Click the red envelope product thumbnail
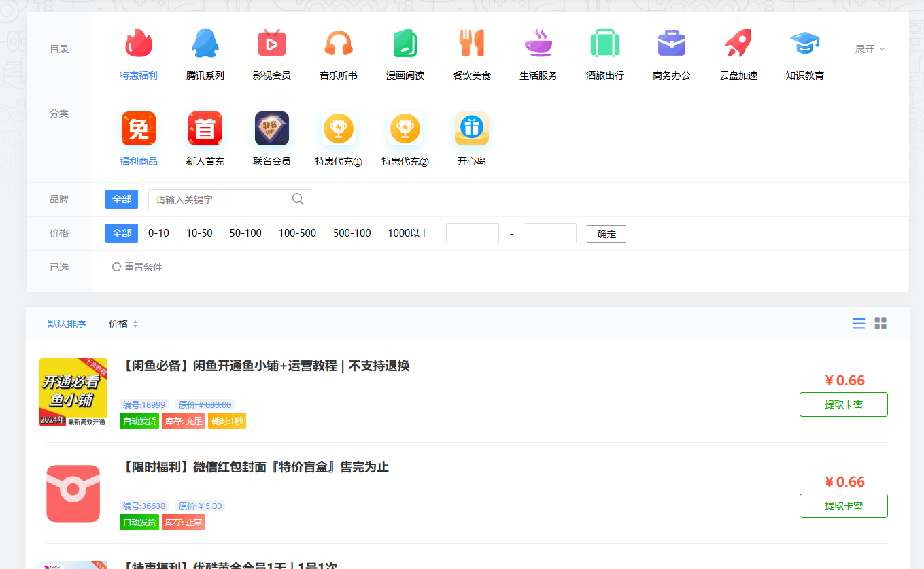924x569 pixels. pyautogui.click(x=73, y=494)
